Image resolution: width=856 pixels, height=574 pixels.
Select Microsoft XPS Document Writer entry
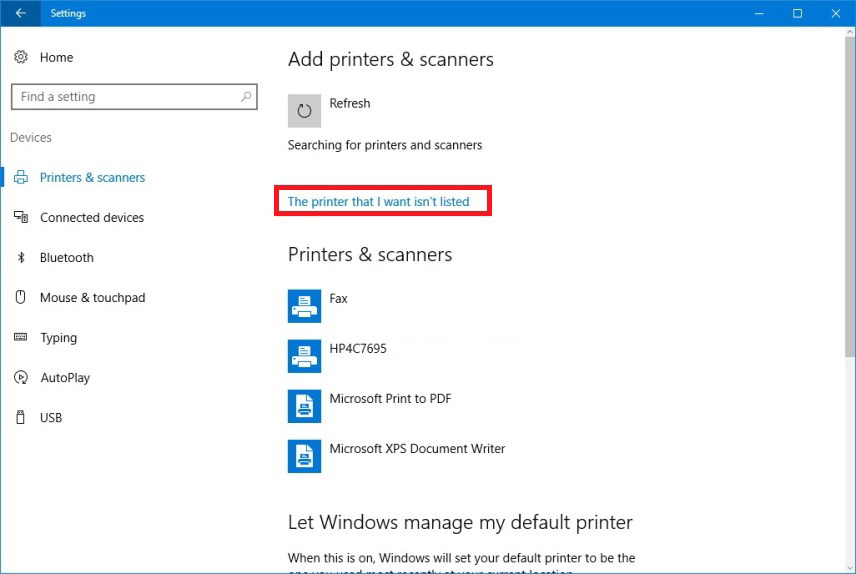coord(417,448)
